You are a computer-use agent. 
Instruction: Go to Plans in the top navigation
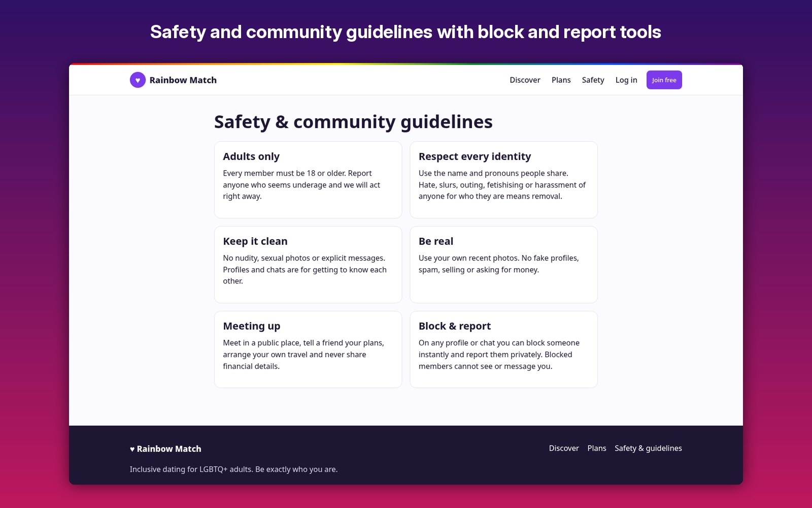coord(561,80)
